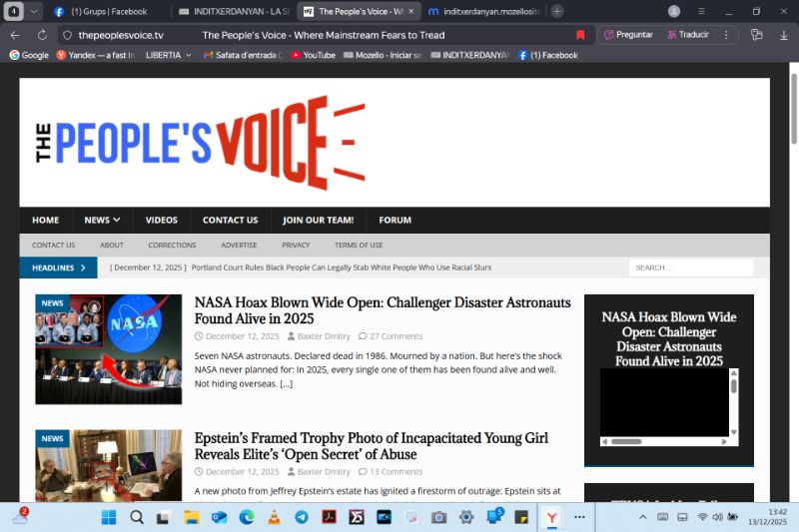Viewport: 799px width, 532px height.
Task: Expand the LIBERTIA bookmarks folder
Action: (x=169, y=55)
